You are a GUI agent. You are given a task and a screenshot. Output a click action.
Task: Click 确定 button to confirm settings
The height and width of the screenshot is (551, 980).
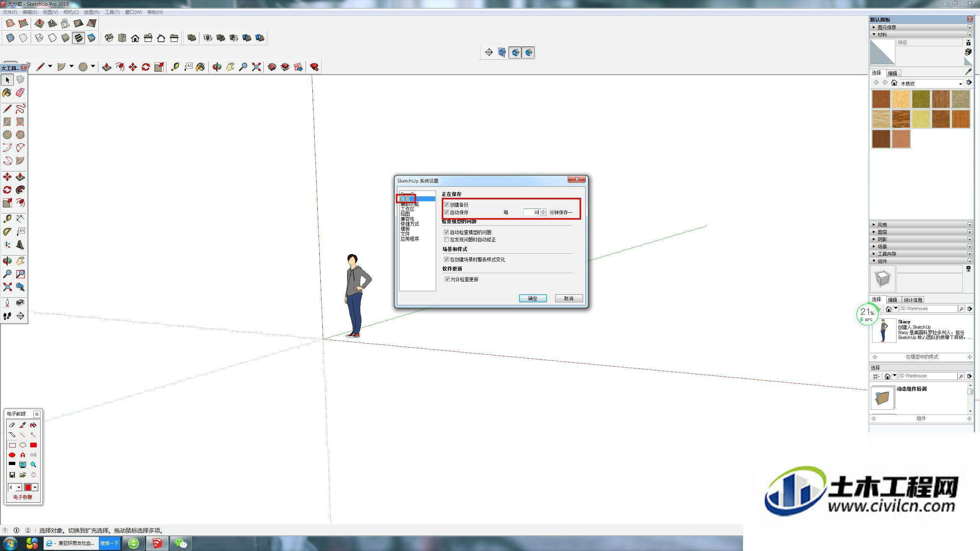click(x=532, y=298)
